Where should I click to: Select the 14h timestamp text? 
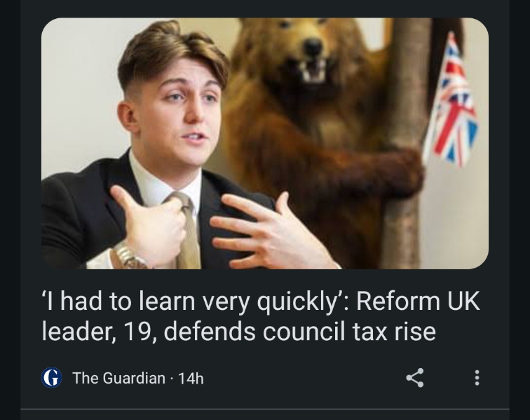[x=191, y=379]
